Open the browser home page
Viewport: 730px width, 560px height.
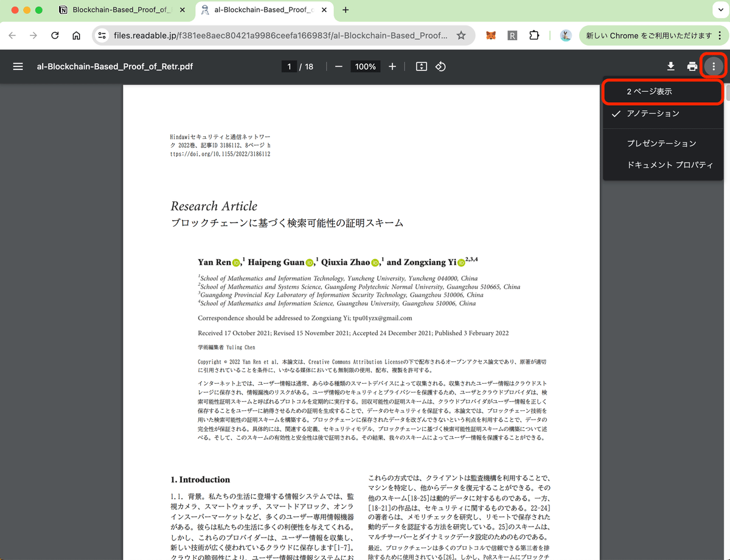click(x=76, y=35)
